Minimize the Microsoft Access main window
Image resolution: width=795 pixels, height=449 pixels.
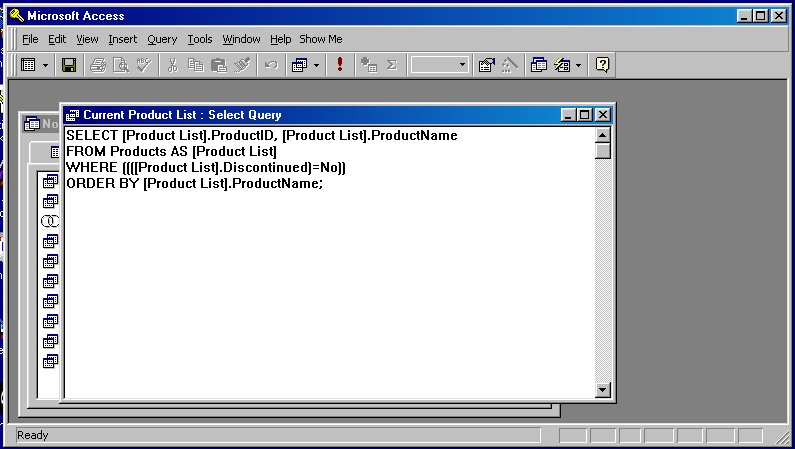click(744, 16)
